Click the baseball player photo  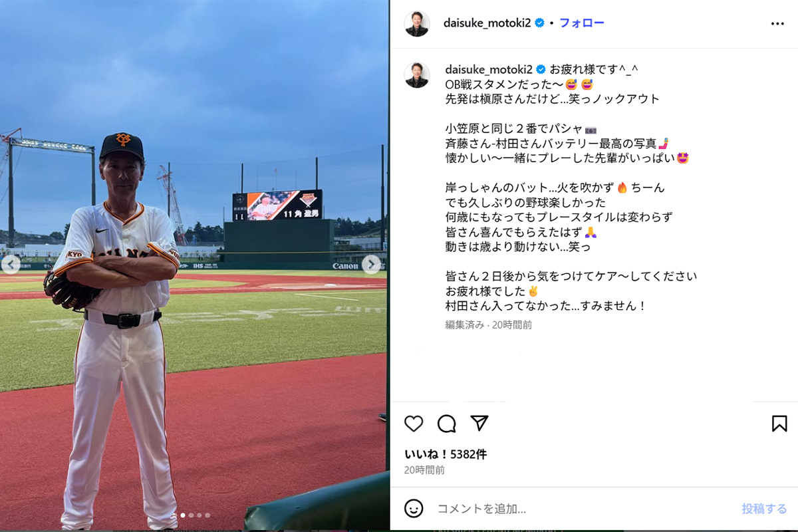pyautogui.click(x=194, y=266)
